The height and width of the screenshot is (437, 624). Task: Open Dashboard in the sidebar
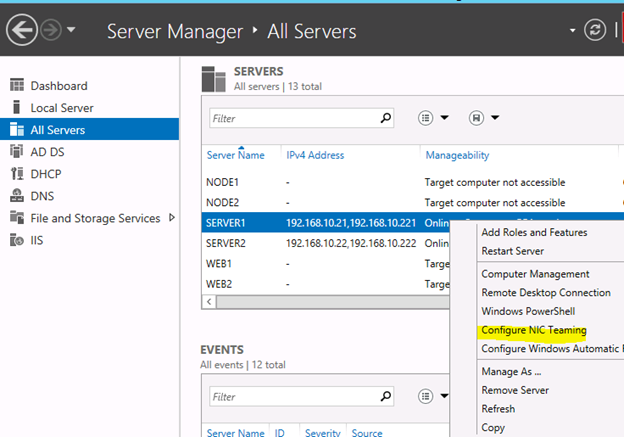59,86
